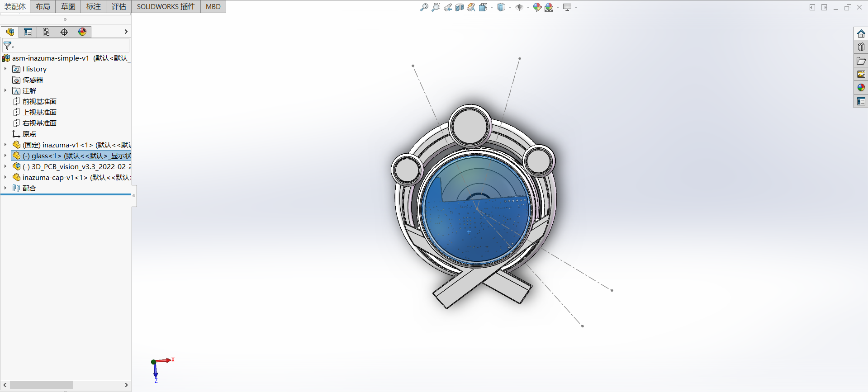Image resolution: width=868 pixels, height=392 pixels.
Task: Click the View Orientation cube icon
Action: pyautogui.click(x=483, y=7)
